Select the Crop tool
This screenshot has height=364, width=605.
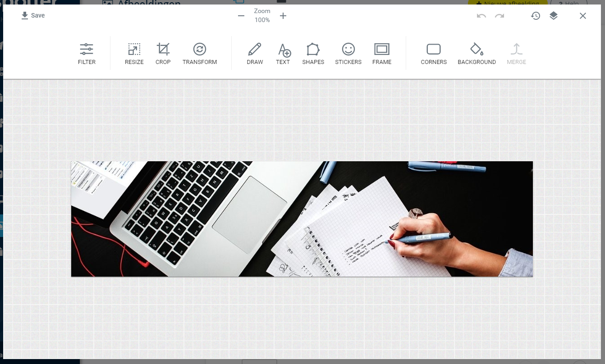(x=163, y=53)
